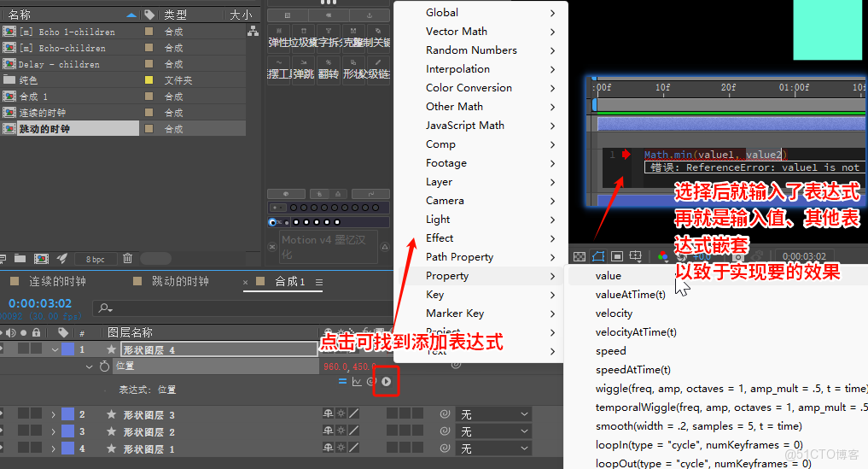Click the parent pick whip for 形状图层 3
This screenshot has height=469, width=868.
(445, 414)
